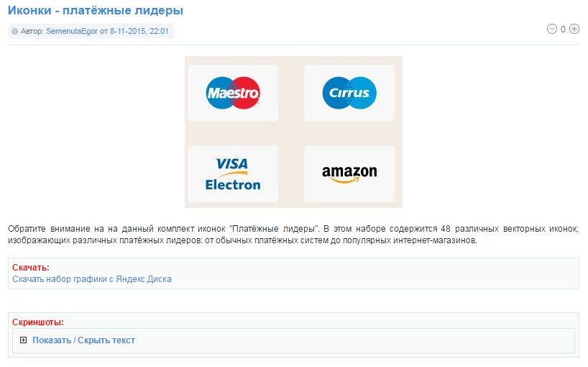Click the Maestro card icon

tap(233, 93)
